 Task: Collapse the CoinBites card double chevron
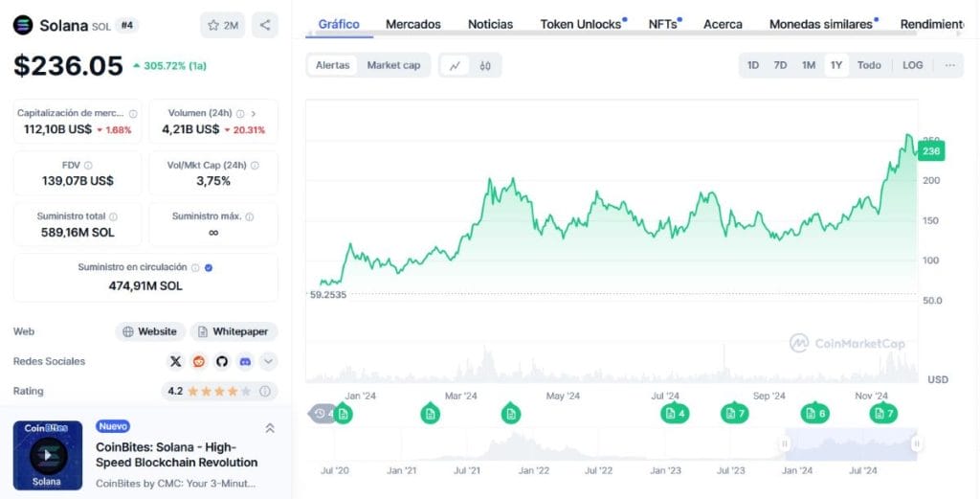(x=270, y=428)
